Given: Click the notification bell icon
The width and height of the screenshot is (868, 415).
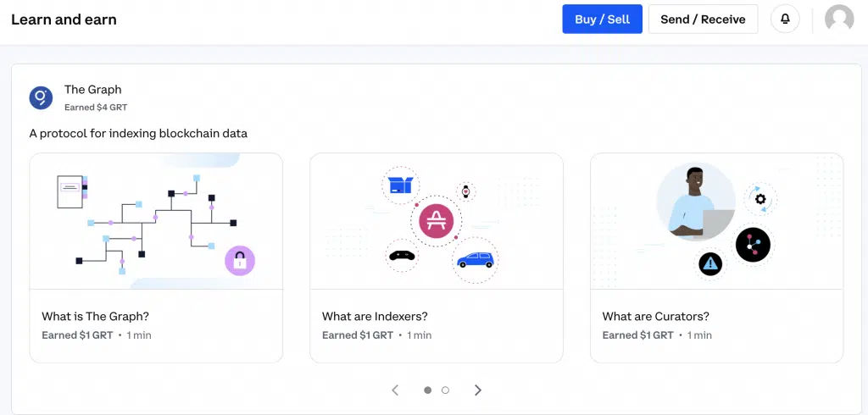Looking at the screenshot, I should coord(785,19).
